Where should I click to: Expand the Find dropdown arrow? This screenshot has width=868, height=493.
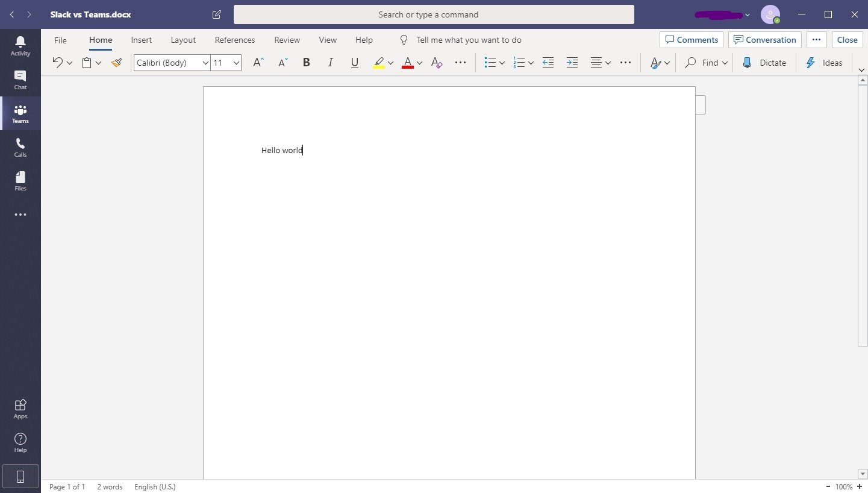point(724,63)
